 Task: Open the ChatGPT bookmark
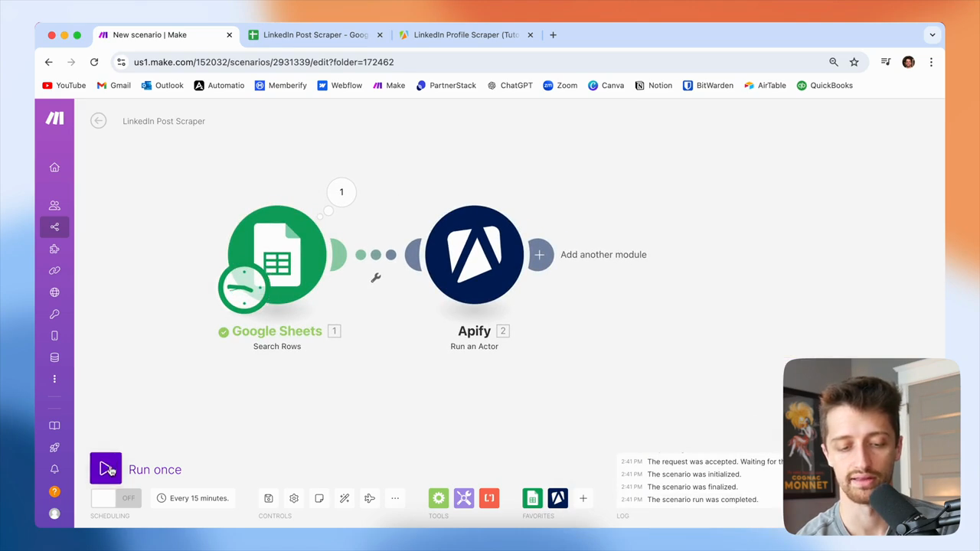[510, 86]
